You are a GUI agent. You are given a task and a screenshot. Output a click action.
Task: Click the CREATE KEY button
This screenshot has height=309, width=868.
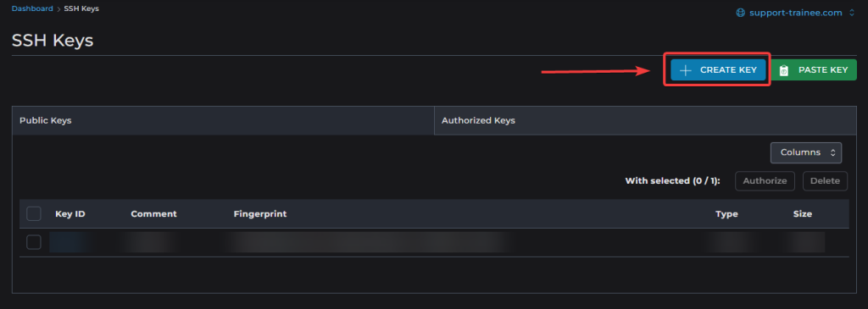coord(718,70)
